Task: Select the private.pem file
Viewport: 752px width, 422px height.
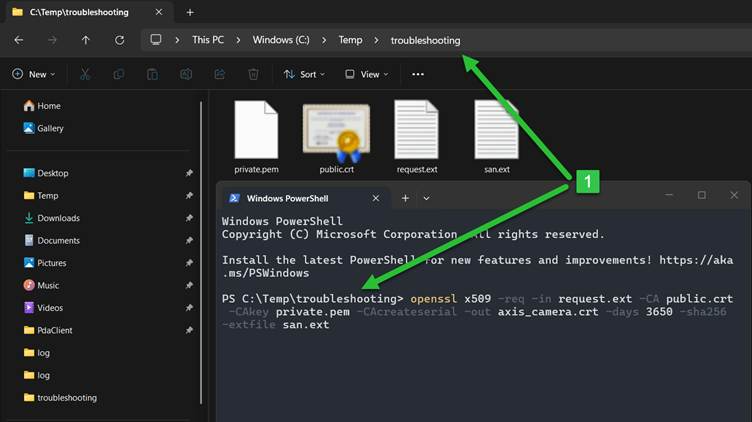Action: point(256,137)
